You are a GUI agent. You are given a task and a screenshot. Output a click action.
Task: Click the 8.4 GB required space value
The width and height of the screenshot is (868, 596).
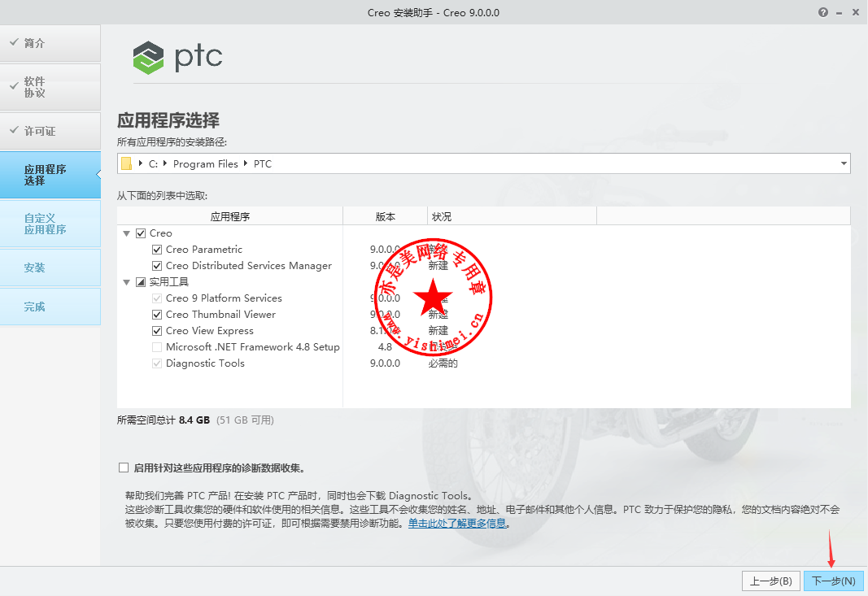194,420
